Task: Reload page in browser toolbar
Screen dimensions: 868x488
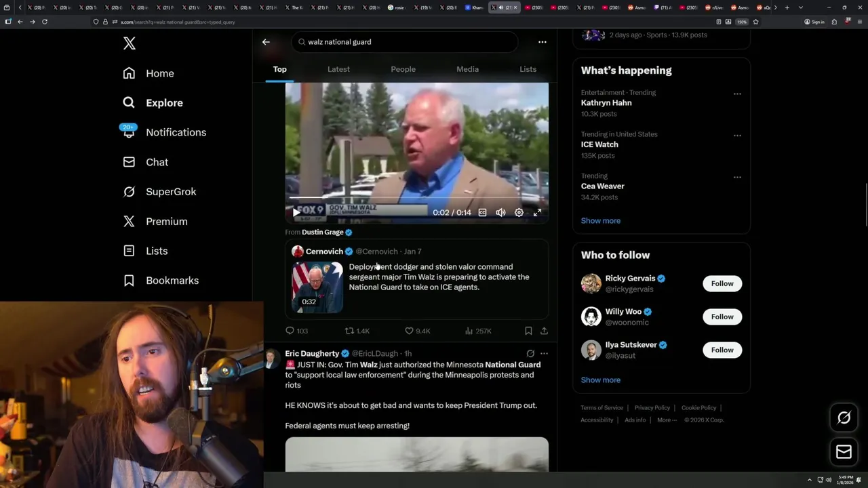Action: [45, 22]
